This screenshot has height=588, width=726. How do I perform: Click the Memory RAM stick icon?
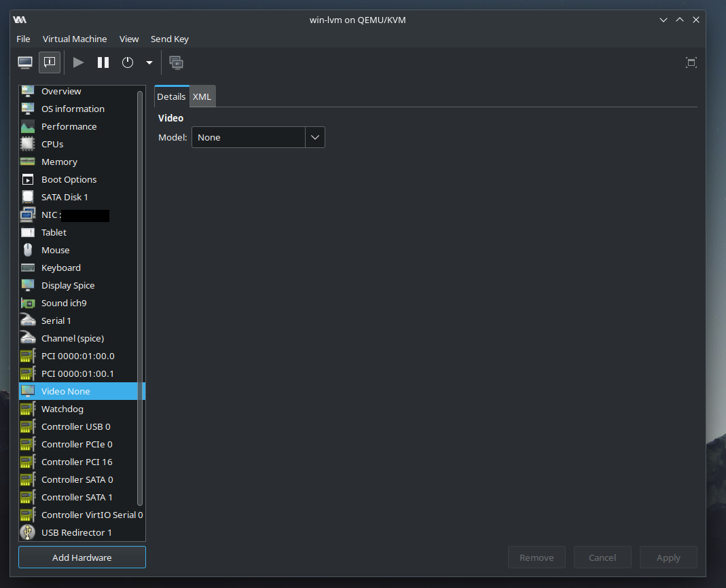pyautogui.click(x=28, y=162)
